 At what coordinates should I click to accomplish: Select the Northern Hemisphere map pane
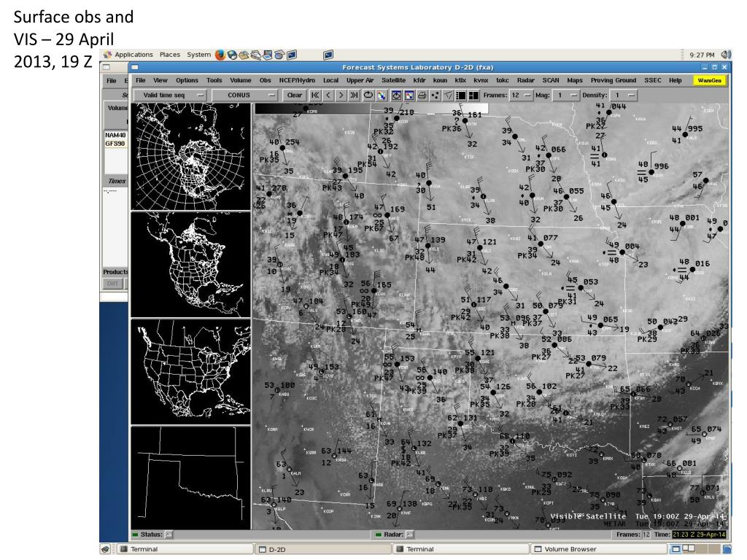pyautogui.click(x=190, y=157)
